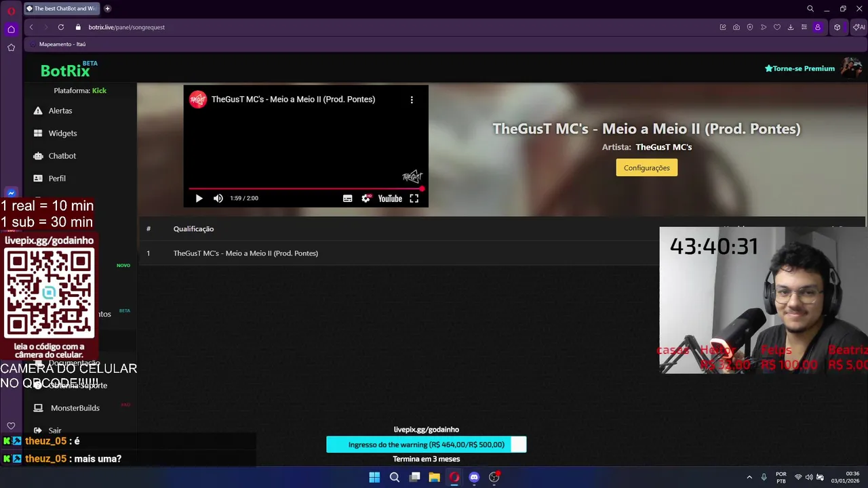Open the Opera start page home icon

click(x=11, y=29)
